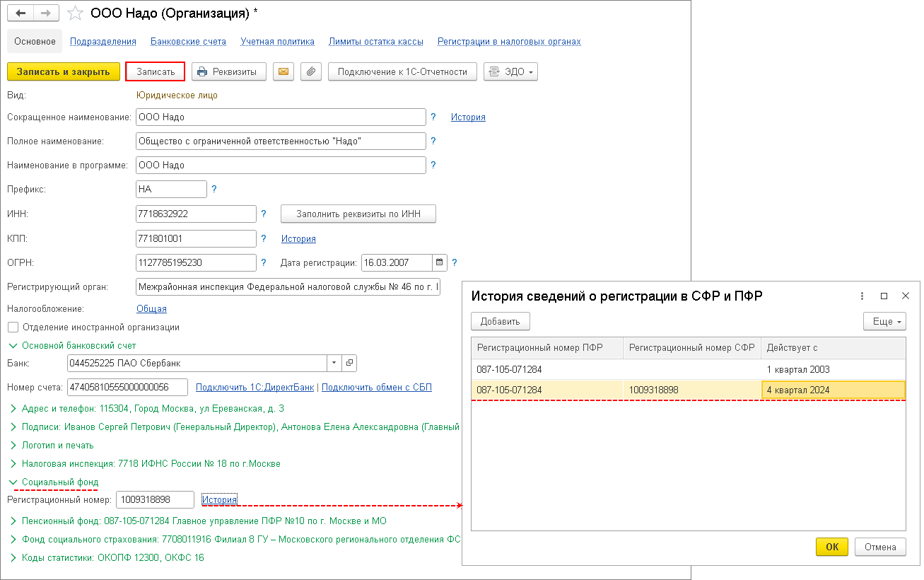Viewport: 924px width, 580px height.
Task: Click the help question mark beside ИНН field
Action: [264, 213]
